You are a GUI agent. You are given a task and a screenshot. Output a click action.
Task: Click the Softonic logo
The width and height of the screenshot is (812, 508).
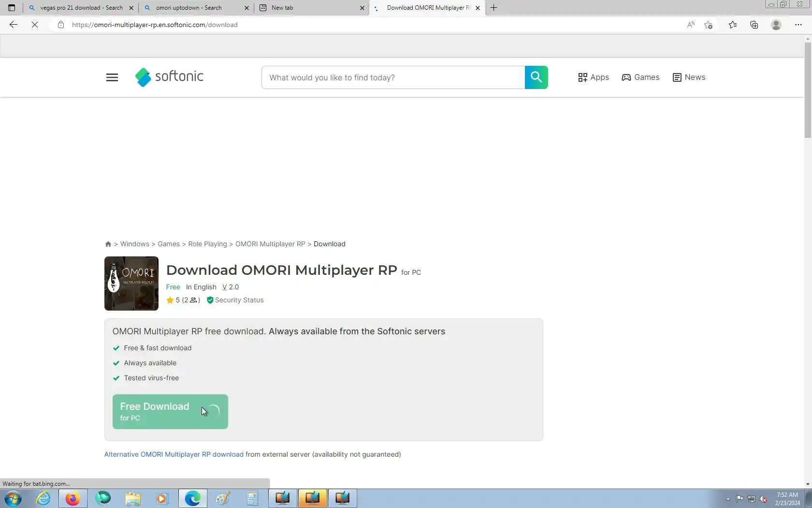pos(169,77)
